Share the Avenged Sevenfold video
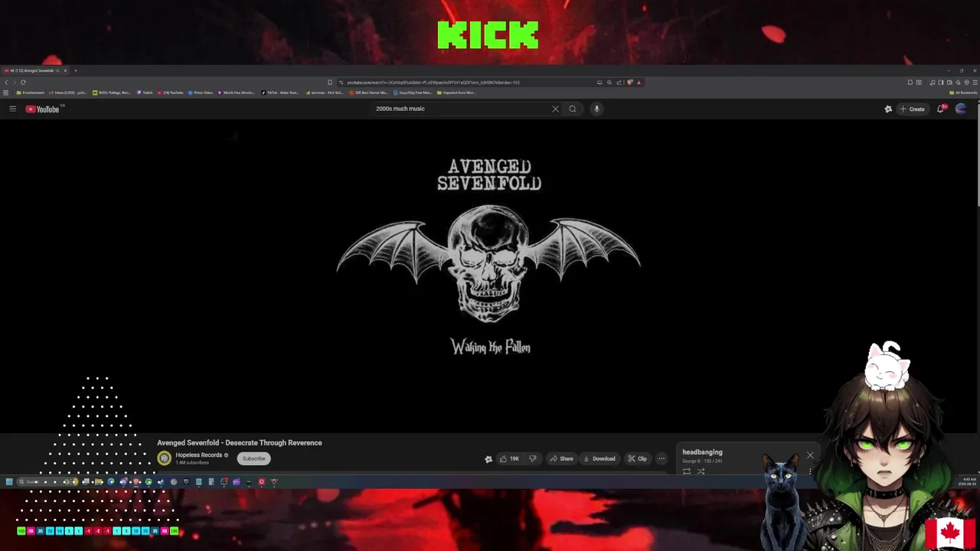 click(x=561, y=458)
